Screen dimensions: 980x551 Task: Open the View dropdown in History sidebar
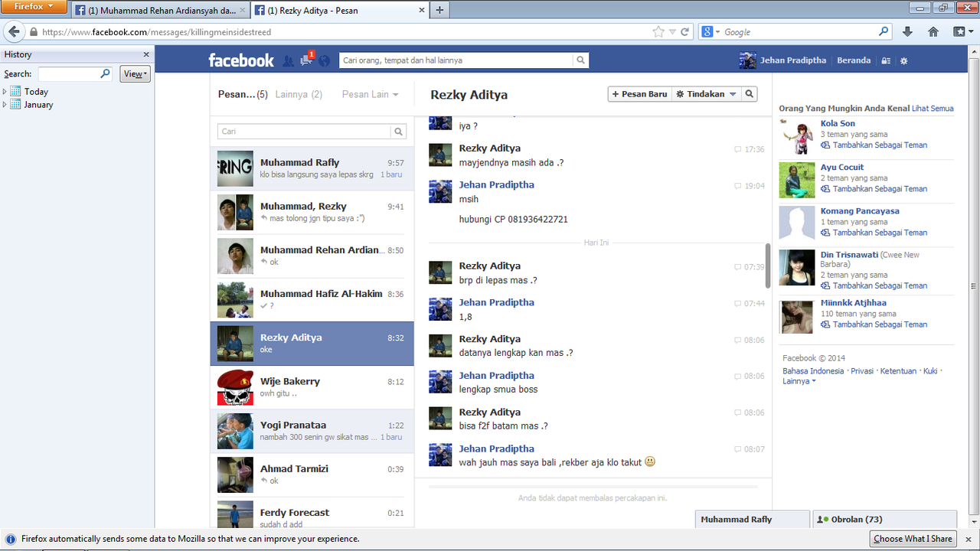point(135,74)
